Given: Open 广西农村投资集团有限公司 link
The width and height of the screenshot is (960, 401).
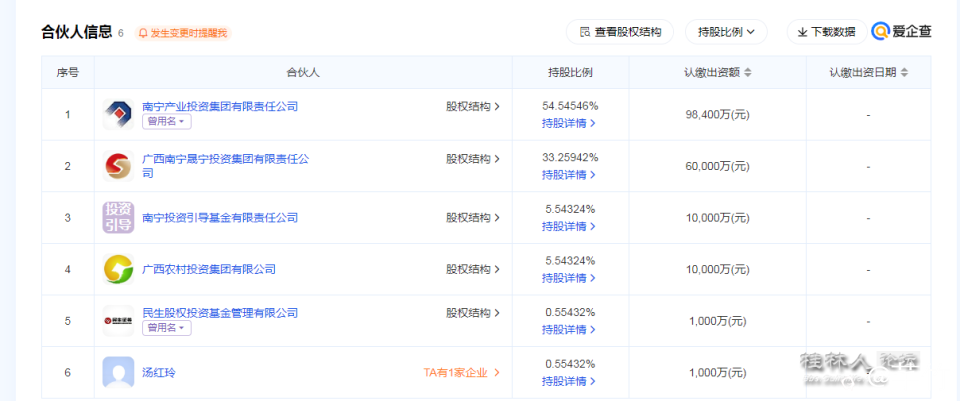Looking at the screenshot, I should (x=209, y=269).
